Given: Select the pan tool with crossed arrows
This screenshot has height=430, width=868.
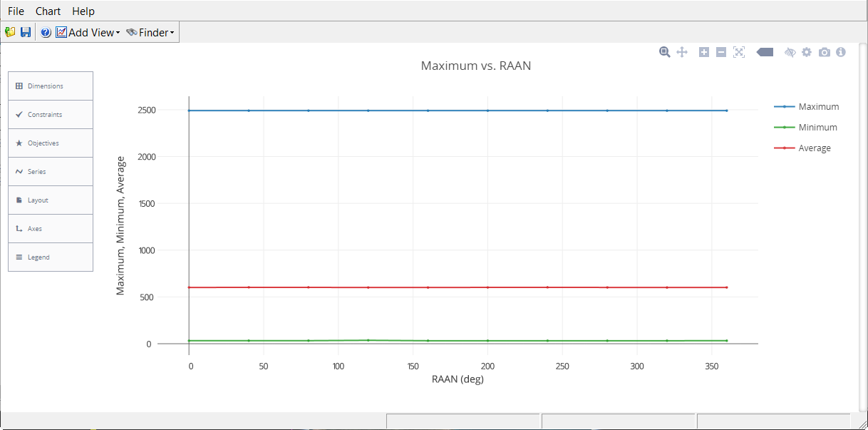Looking at the screenshot, I should pos(681,52).
